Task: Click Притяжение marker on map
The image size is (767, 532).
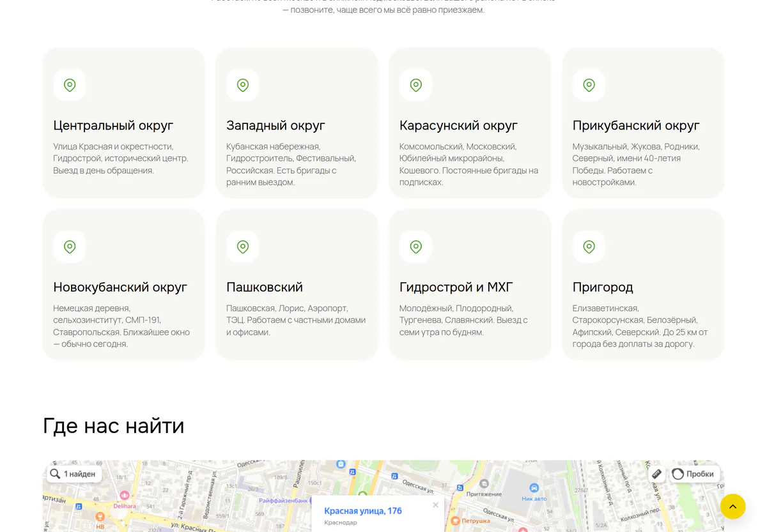Action: pos(484,485)
